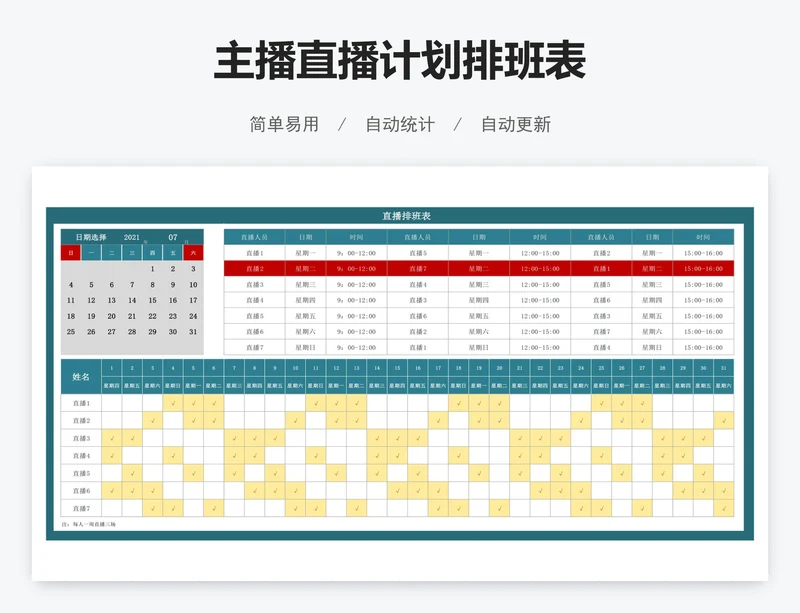Click day 31 column header in schedule grid
Viewport: 800px width, 613px height.
click(724, 368)
